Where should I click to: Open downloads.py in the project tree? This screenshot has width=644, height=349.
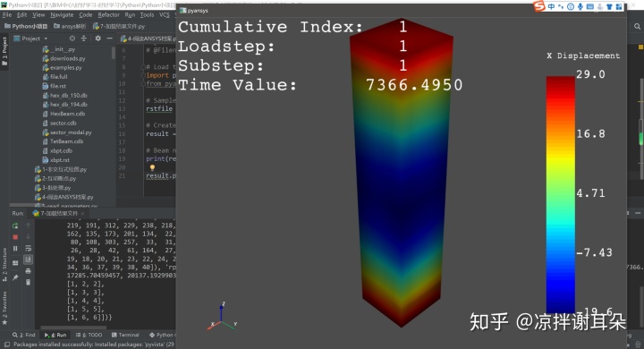click(64, 58)
